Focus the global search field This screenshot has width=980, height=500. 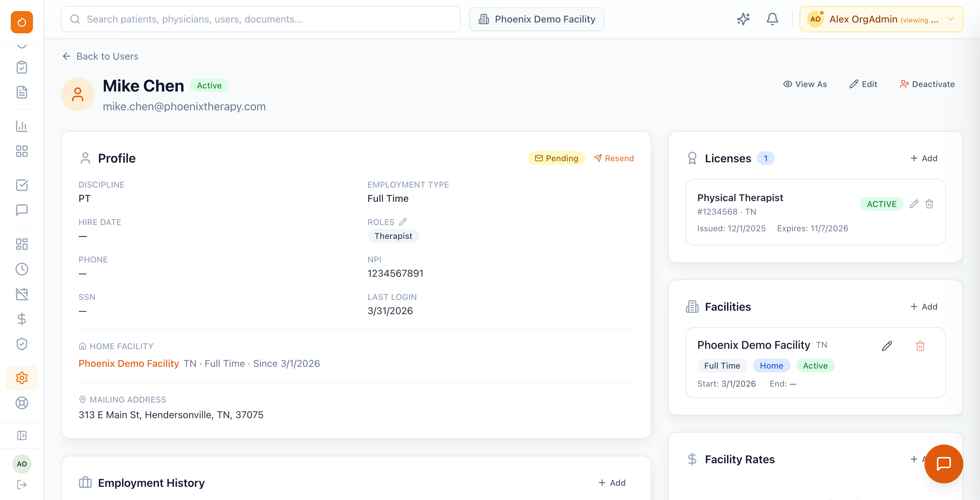point(261,19)
